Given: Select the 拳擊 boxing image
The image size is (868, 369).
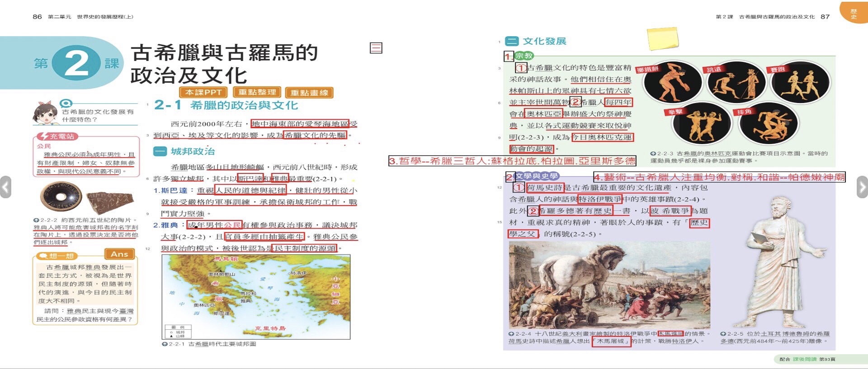Looking at the screenshot, I should [x=702, y=124].
